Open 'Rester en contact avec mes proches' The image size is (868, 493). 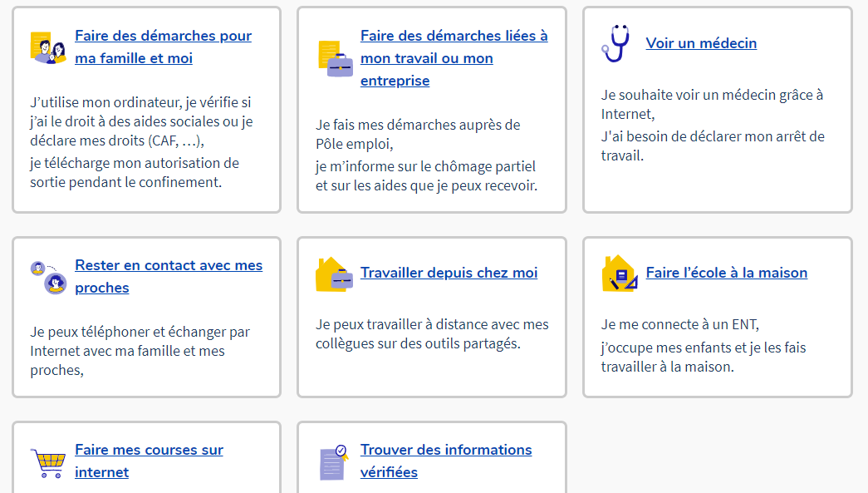pyautogui.click(x=169, y=276)
